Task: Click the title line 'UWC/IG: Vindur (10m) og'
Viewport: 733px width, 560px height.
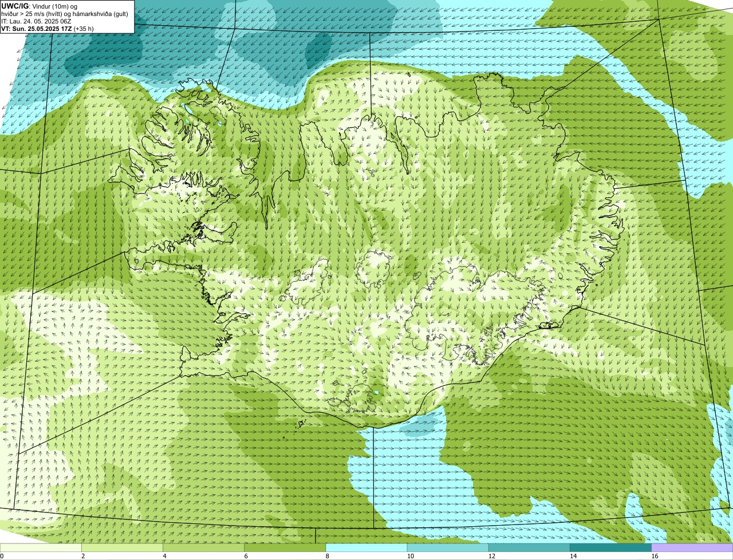Action: coord(39,6)
